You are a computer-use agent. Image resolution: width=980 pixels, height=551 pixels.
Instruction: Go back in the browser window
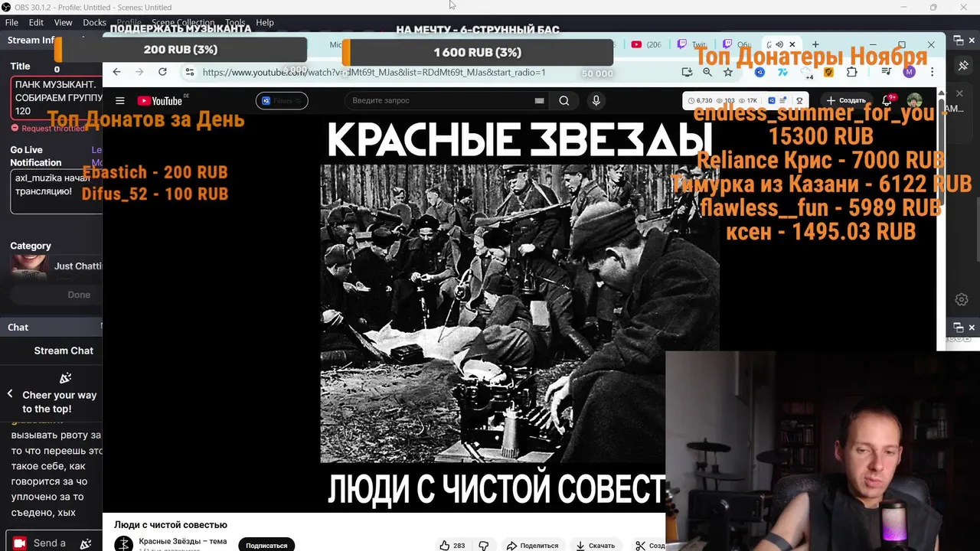tap(116, 72)
